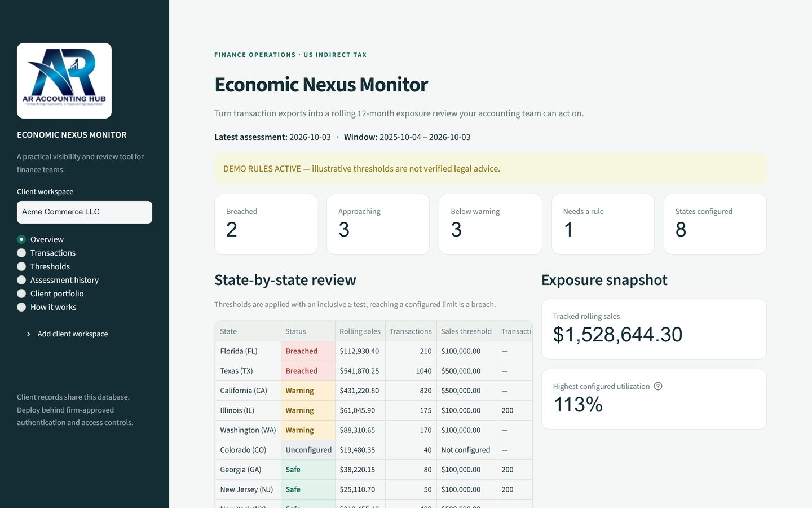Expand the Add client workspace chevron
The height and width of the screenshot is (508, 812).
point(29,334)
